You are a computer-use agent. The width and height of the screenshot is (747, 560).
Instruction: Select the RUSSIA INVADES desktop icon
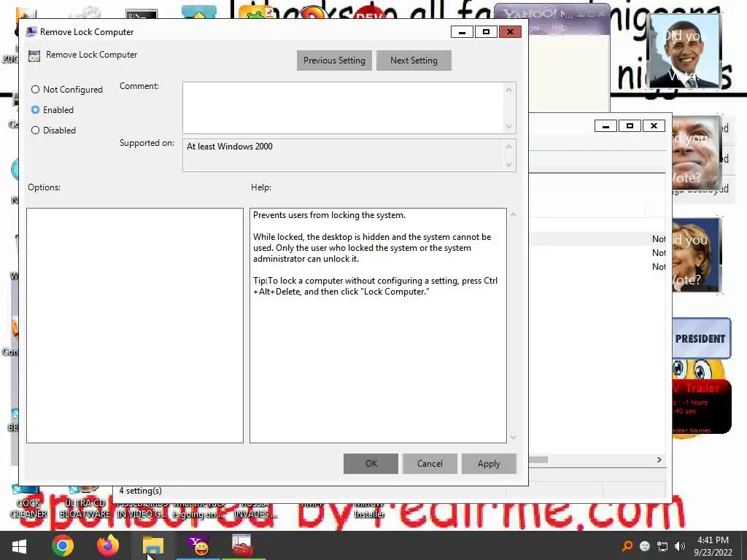255,508
